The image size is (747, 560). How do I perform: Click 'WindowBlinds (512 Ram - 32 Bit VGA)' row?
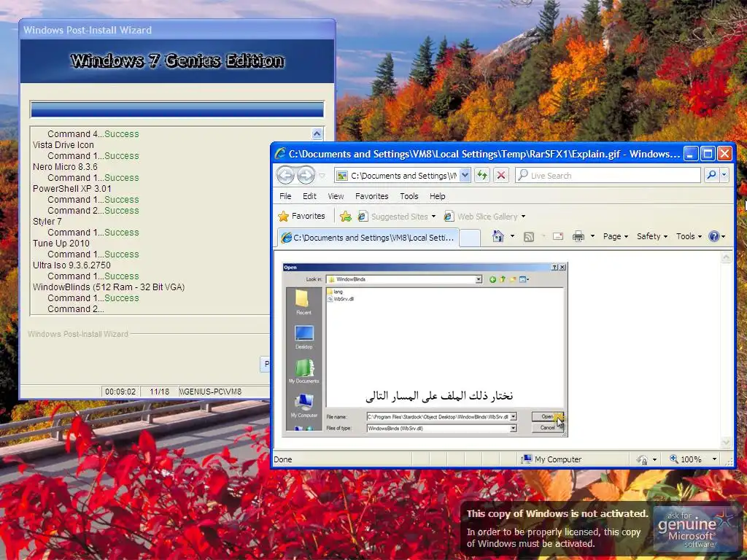(109, 287)
